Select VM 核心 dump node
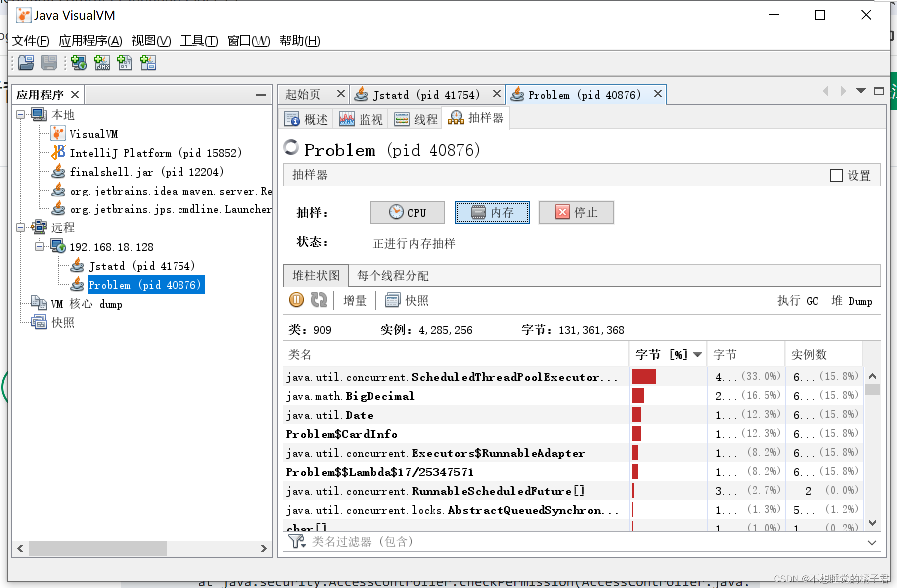Image resolution: width=897 pixels, height=588 pixels. click(x=86, y=304)
